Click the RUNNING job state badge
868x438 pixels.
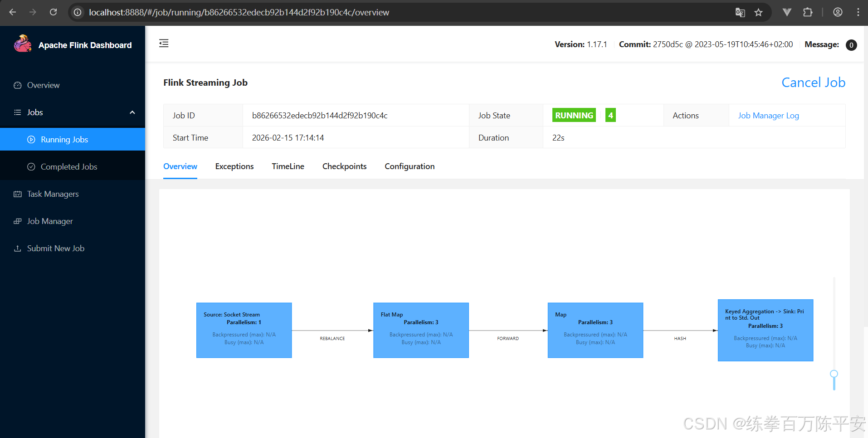click(574, 115)
